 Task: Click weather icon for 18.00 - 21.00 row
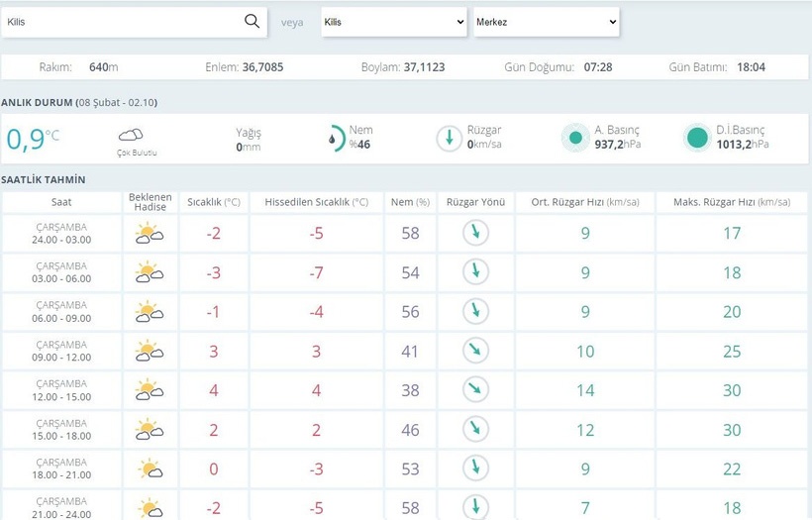click(150, 468)
